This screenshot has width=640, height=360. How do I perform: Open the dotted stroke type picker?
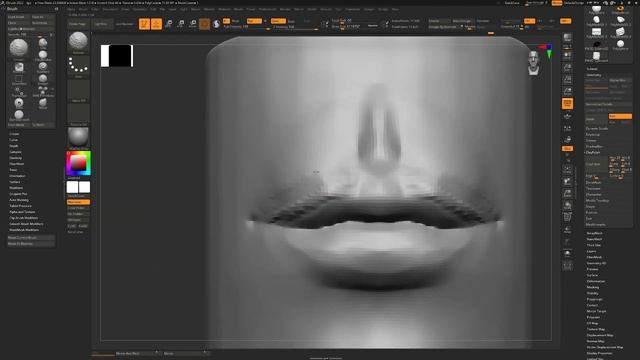point(78,67)
